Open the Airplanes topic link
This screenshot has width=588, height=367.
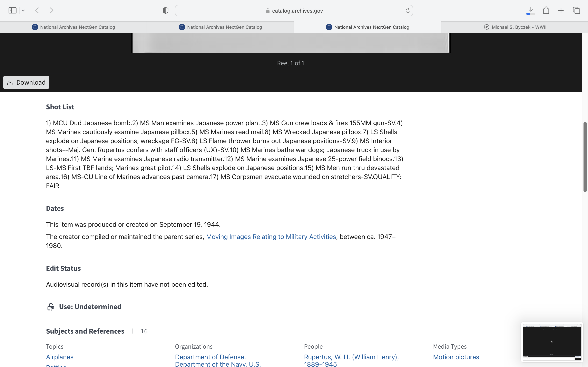[60, 357]
